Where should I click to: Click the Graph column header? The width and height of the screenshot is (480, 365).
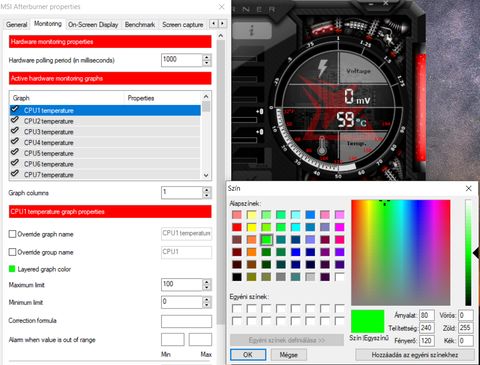point(67,98)
